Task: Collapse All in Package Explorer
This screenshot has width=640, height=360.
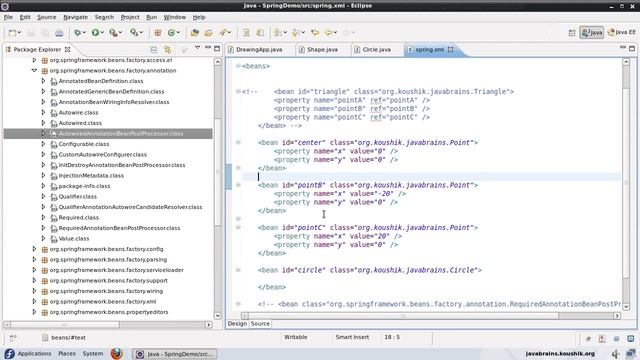Action: pyautogui.click(x=154, y=49)
